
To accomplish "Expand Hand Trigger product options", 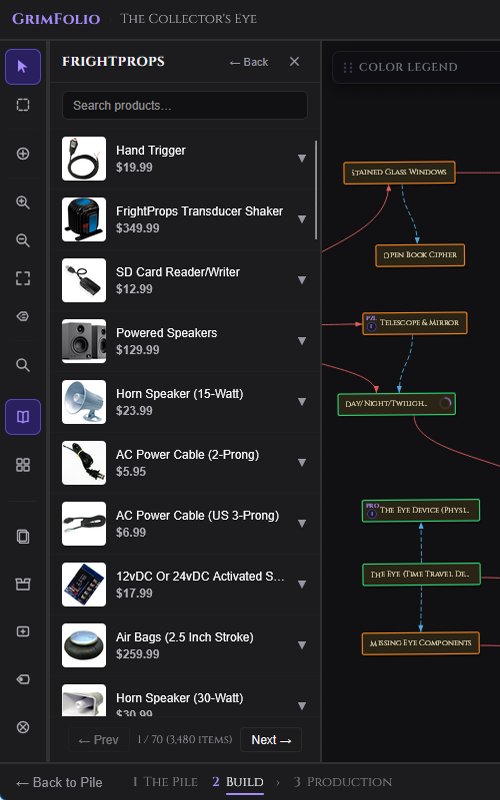I will (302, 159).
